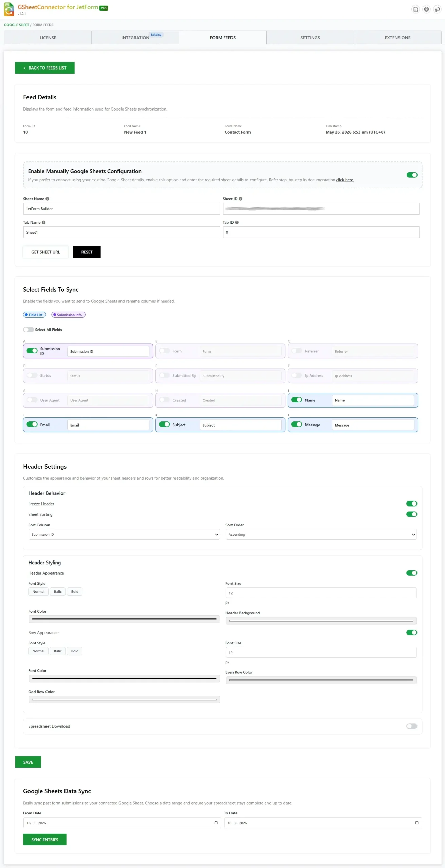The image size is (445, 868).
Task: Switch to the Integration tab
Action: click(x=135, y=38)
